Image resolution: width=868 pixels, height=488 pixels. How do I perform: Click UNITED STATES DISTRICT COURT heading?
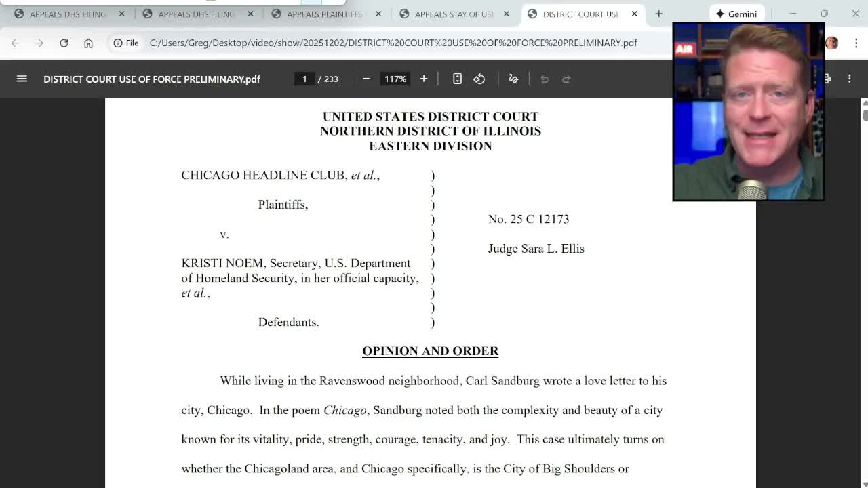(x=431, y=117)
